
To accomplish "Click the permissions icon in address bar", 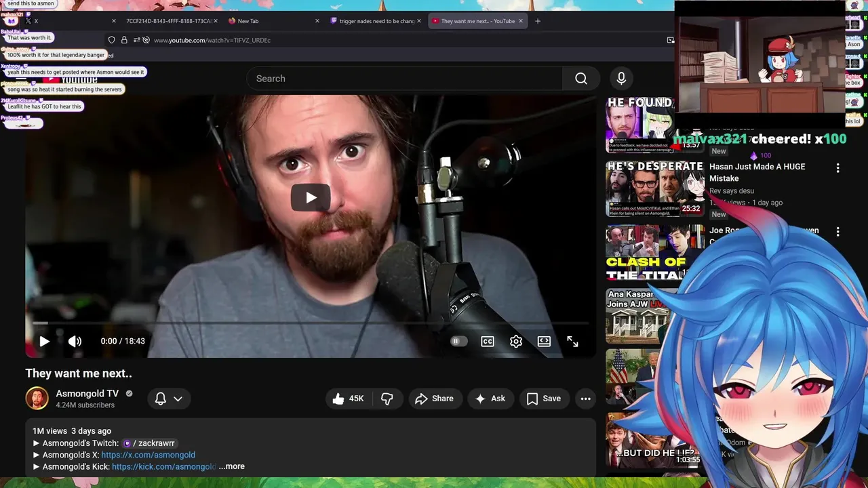I will coord(136,40).
